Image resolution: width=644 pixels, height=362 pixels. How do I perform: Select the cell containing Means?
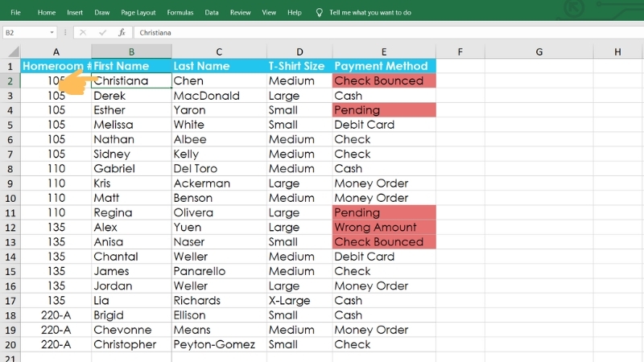point(219,330)
